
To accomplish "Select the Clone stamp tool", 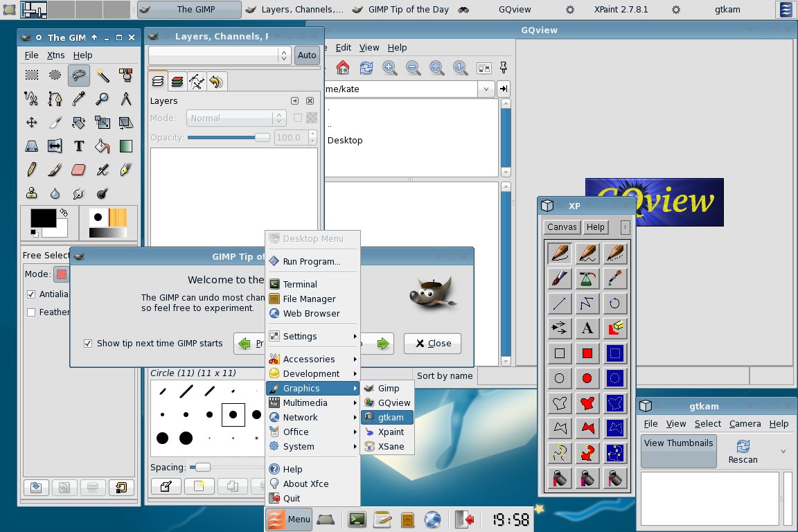I will coord(32,193).
